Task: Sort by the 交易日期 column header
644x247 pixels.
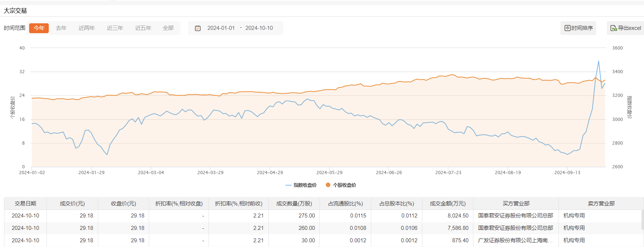Action: point(25,204)
